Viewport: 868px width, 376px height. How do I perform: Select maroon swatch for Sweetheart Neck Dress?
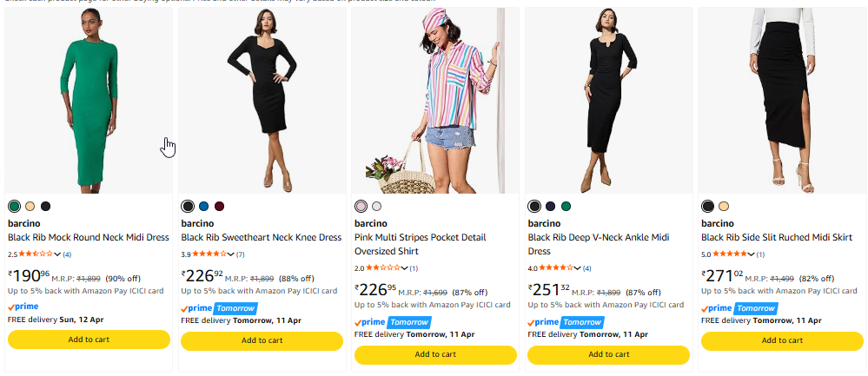coord(220,207)
